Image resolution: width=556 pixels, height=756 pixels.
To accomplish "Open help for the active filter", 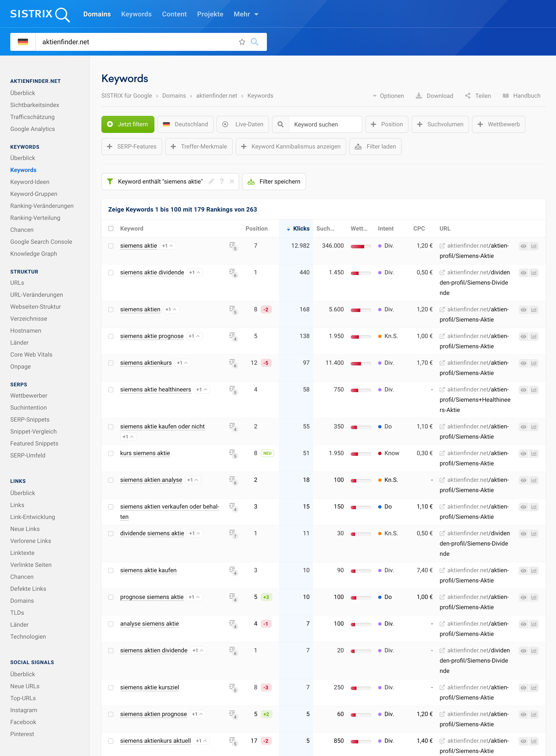I will pos(222,182).
